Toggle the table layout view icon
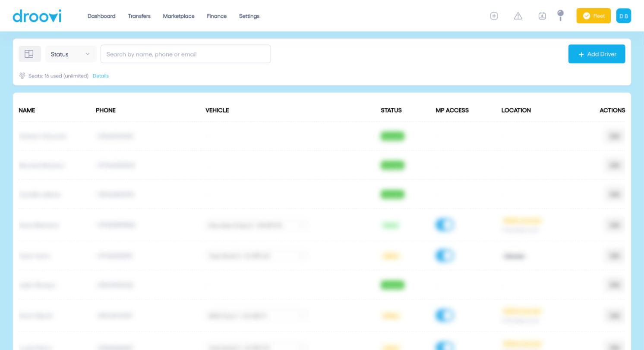Image resolution: width=644 pixels, height=350 pixels. [29, 54]
